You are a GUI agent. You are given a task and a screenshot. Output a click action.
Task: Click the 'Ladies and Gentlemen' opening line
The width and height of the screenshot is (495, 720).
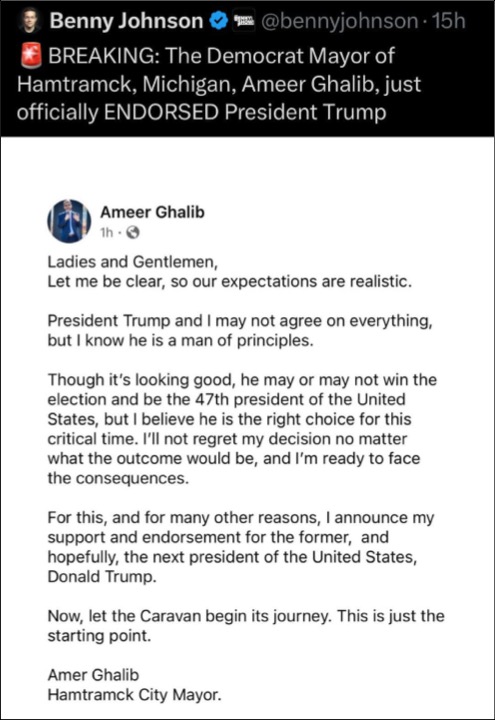point(132,262)
